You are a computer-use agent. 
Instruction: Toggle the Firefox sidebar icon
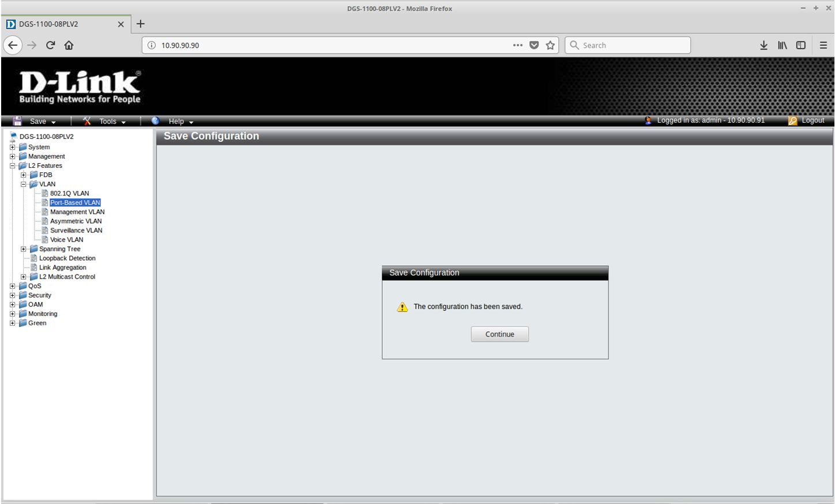click(801, 45)
